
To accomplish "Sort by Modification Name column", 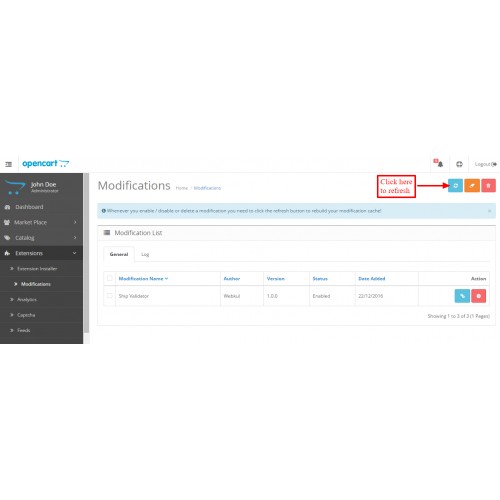I will coord(143,279).
